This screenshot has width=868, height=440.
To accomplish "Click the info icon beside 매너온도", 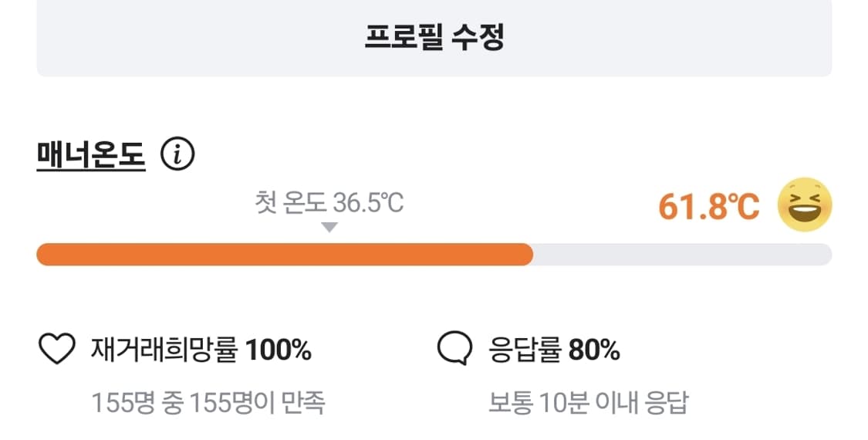I will click(177, 156).
